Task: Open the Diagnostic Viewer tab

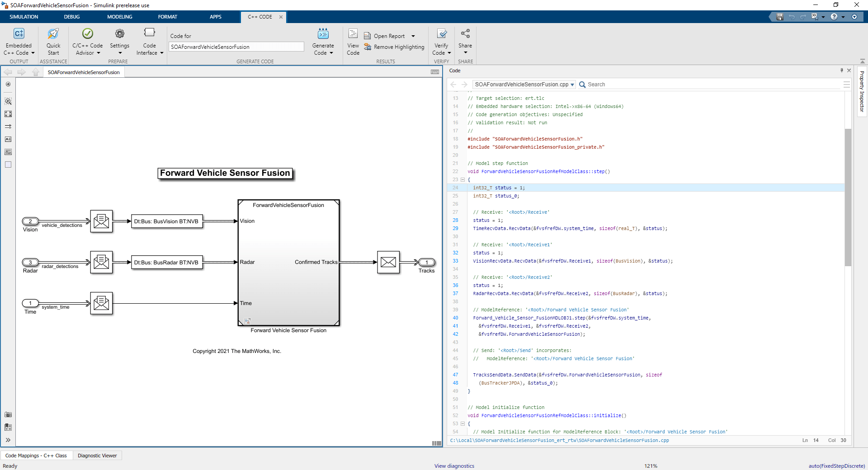Action: pos(97,456)
